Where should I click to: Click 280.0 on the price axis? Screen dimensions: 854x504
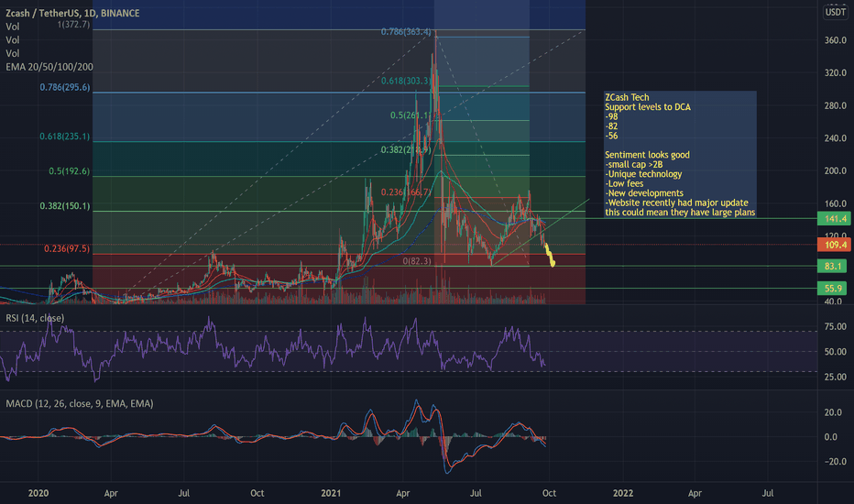tap(836, 105)
